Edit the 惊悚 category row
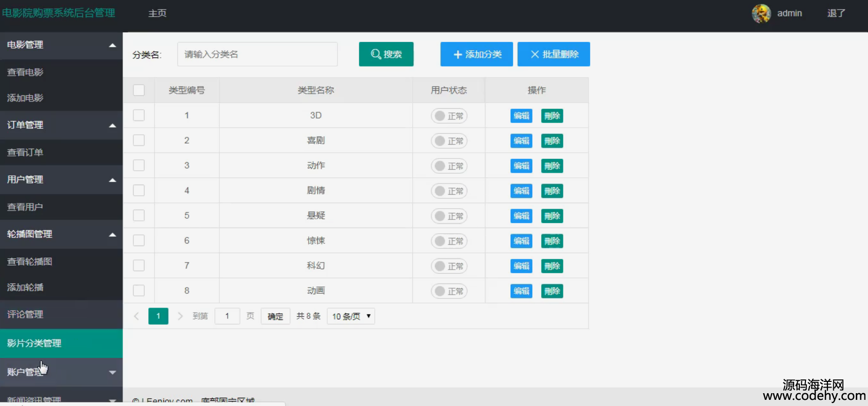The image size is (868, 406). click(521, 241)
